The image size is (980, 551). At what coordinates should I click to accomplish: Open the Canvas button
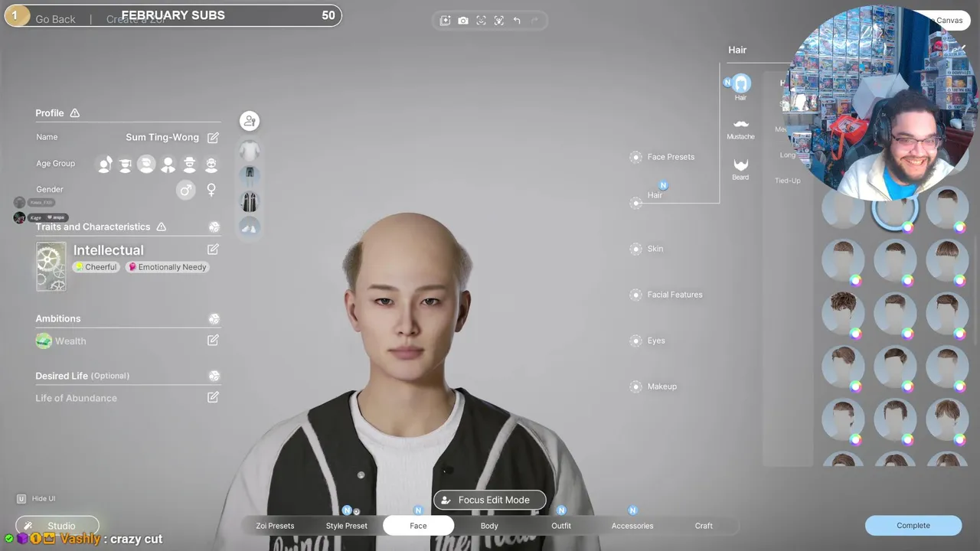pos(949,21)
